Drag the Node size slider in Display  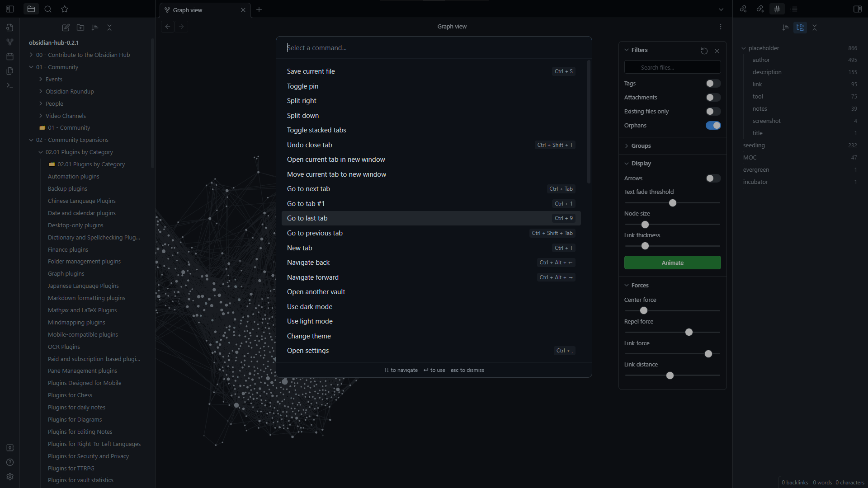(645, 225)
